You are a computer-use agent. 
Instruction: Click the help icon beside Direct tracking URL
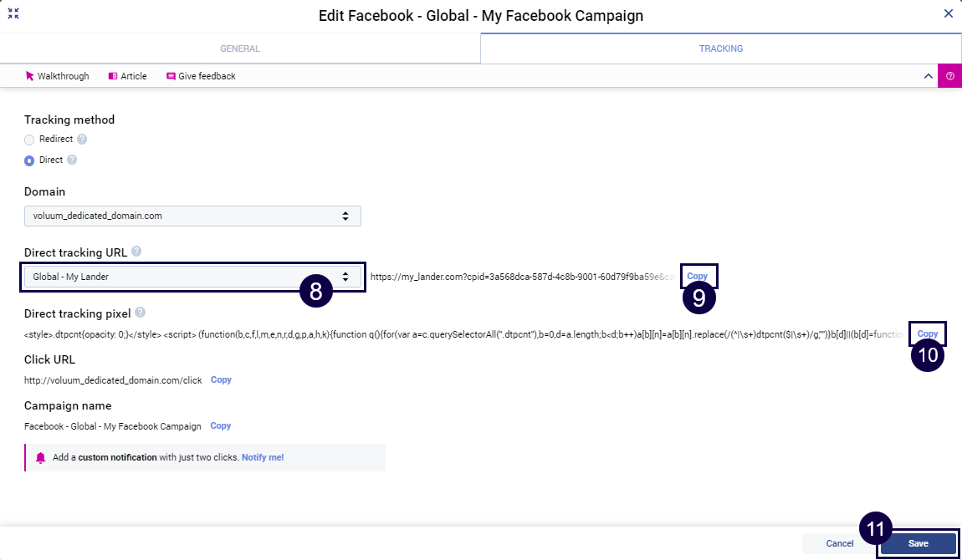(x=136, y=252)
